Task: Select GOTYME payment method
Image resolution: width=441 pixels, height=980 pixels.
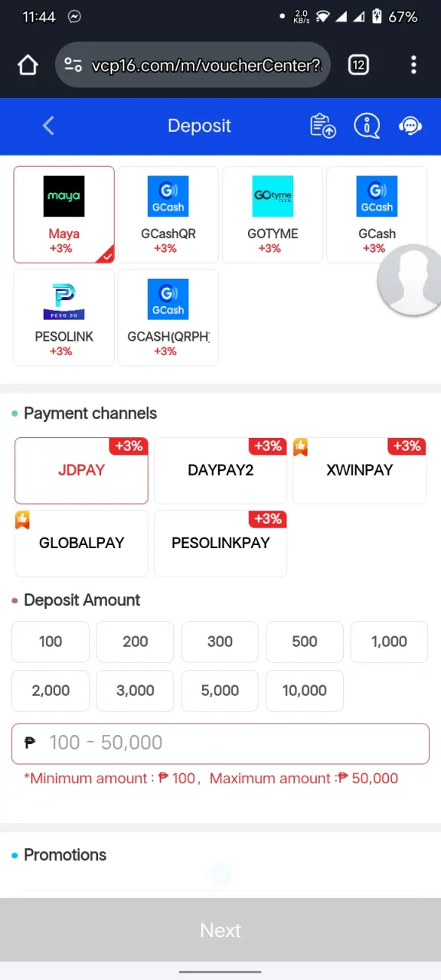Action: [x=273, y=214]
